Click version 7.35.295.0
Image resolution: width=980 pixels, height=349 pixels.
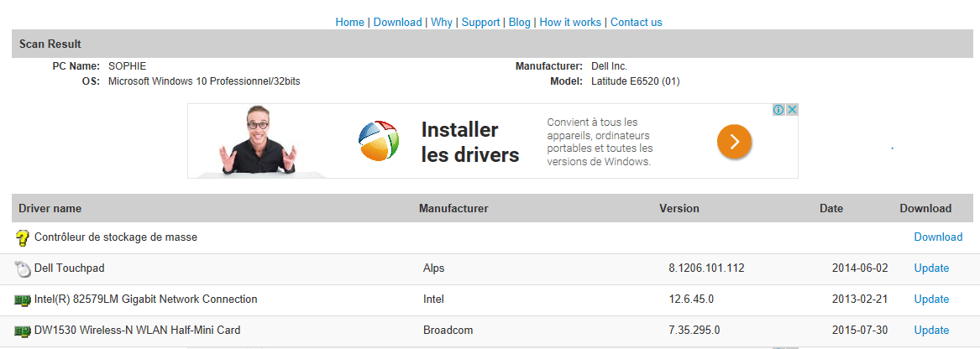click(x=694, y=331)
